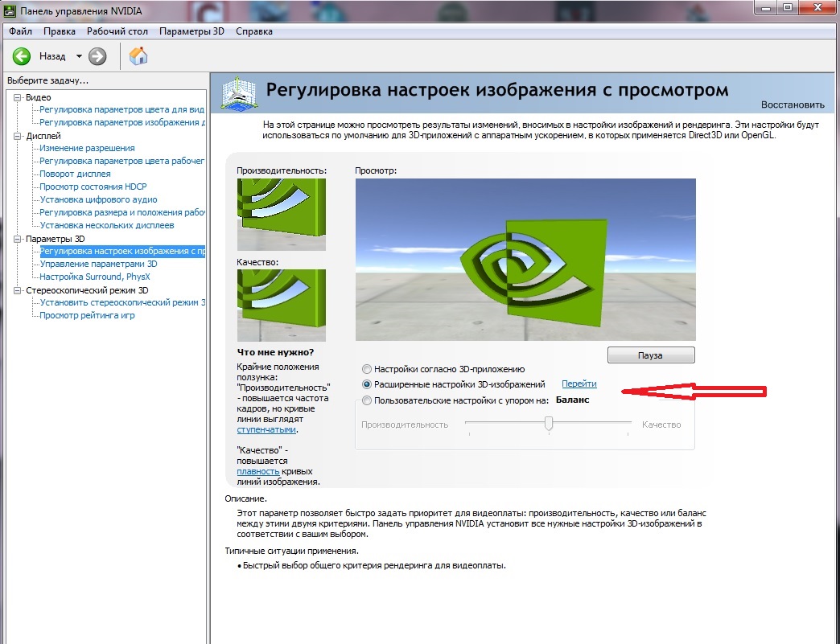Open the Справка menu
This screenshot has width=840, height=644.
tap(254, 31)
